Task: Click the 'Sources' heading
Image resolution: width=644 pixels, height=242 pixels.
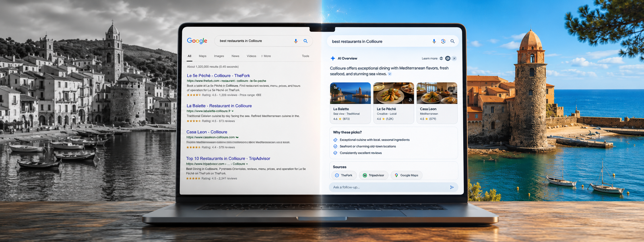Action: [x=340, y=167]
